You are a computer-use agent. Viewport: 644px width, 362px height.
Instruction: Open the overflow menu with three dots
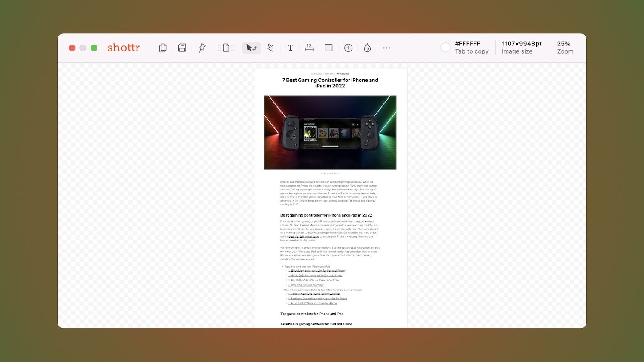pos(386,48)
